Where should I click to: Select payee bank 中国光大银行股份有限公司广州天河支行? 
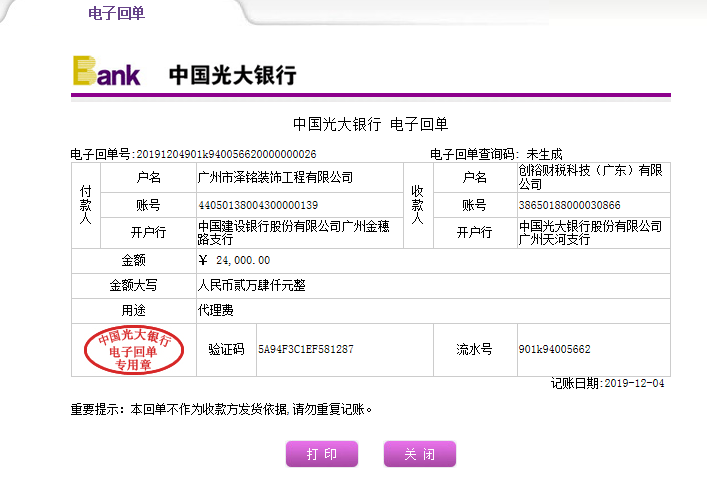(590, 232)
